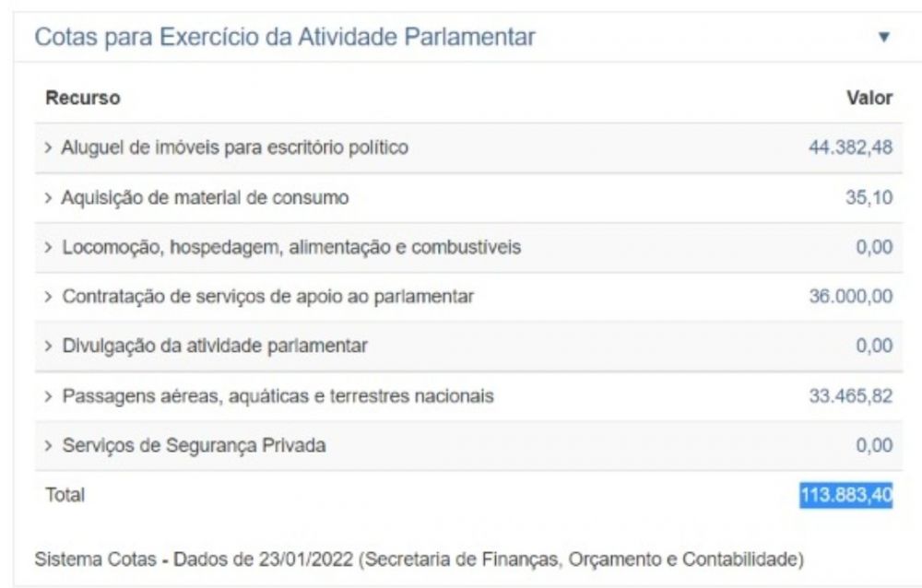The width and height of the screenshot is (922, 588).
Task: Click the Cotas para Exercício panel title
Action: [285, 38]
